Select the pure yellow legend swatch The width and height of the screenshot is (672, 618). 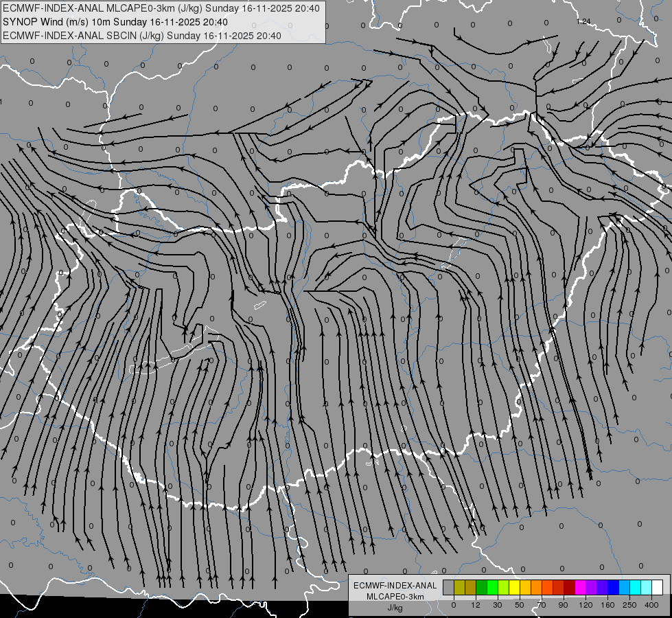pos(515,588)
